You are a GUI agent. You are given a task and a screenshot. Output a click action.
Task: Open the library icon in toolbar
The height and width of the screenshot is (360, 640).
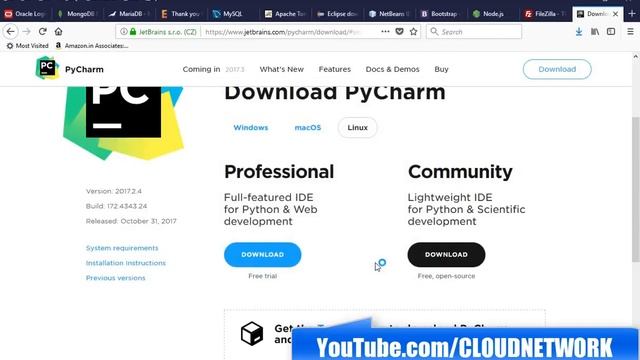point(595,31)
